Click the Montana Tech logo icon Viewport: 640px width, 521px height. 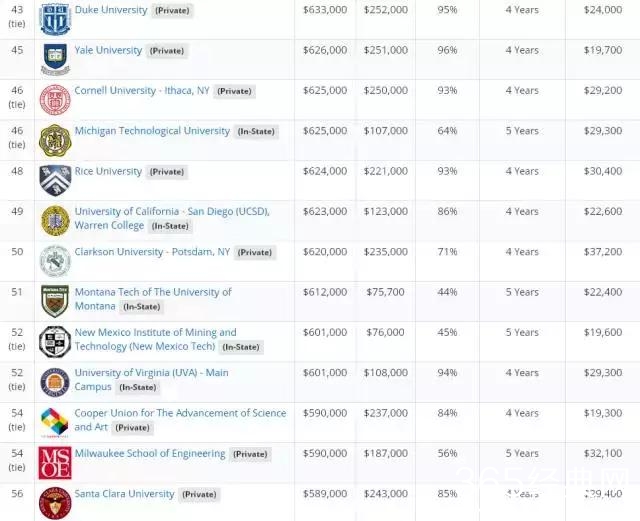(55, 301)
